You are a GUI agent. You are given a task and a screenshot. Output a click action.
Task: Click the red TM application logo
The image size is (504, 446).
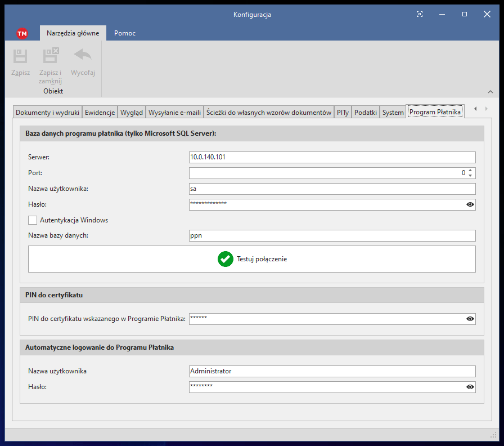click(22, 33)
